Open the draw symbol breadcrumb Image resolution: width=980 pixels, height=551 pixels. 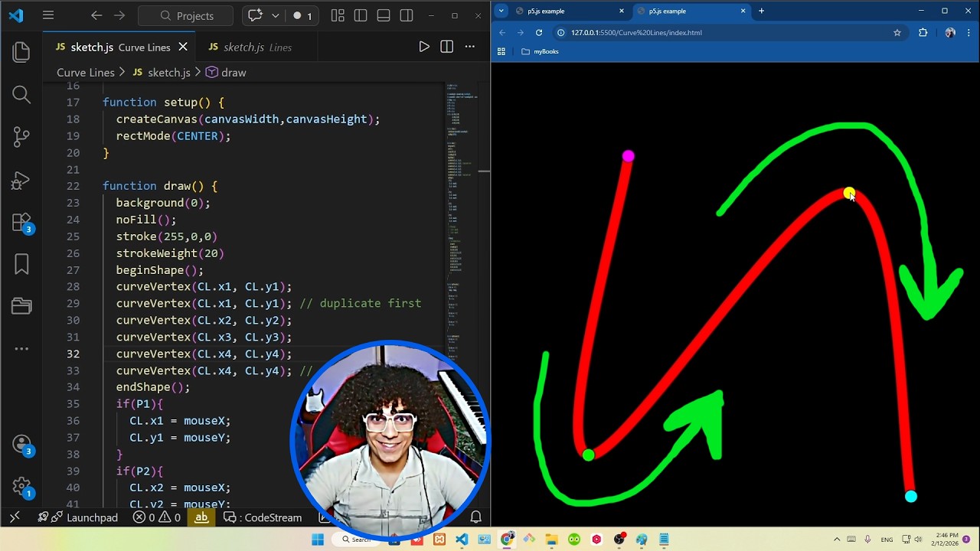click(x=226, y=72)
